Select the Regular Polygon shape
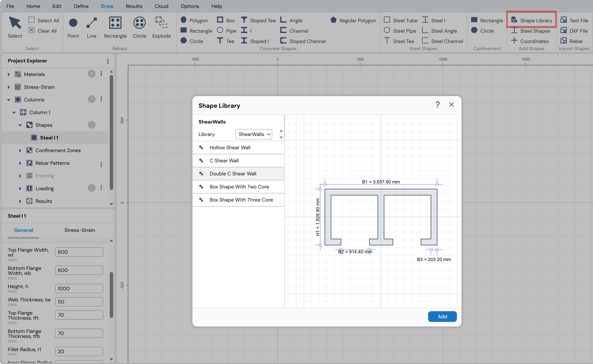This screenshot has width=593, height=364. click(x=353, y=20)
